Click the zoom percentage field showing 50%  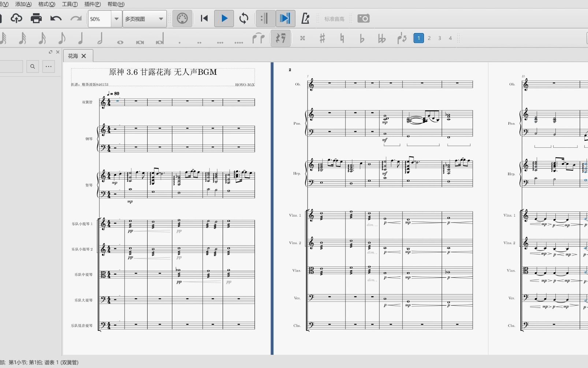coord(99,19)
